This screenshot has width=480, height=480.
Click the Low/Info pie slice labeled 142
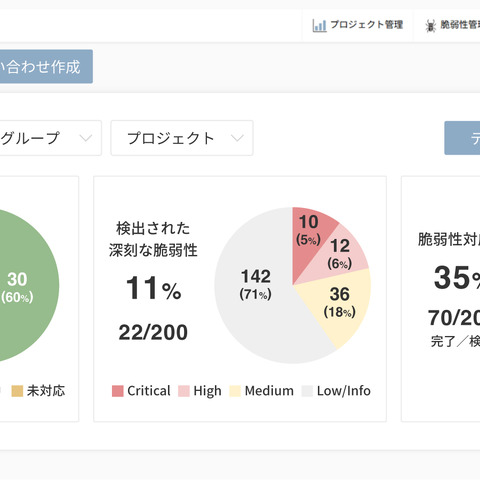pyautogui.click(x=256, y=285)
